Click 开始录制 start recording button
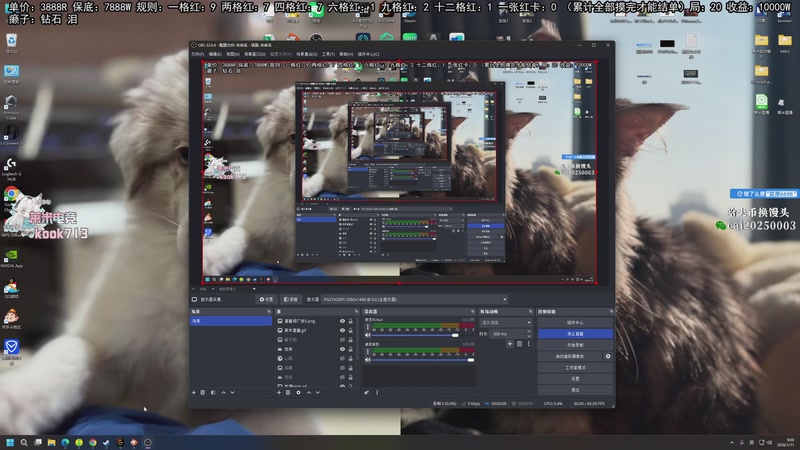This screenshot has height=450, width=800. [575, 345]
